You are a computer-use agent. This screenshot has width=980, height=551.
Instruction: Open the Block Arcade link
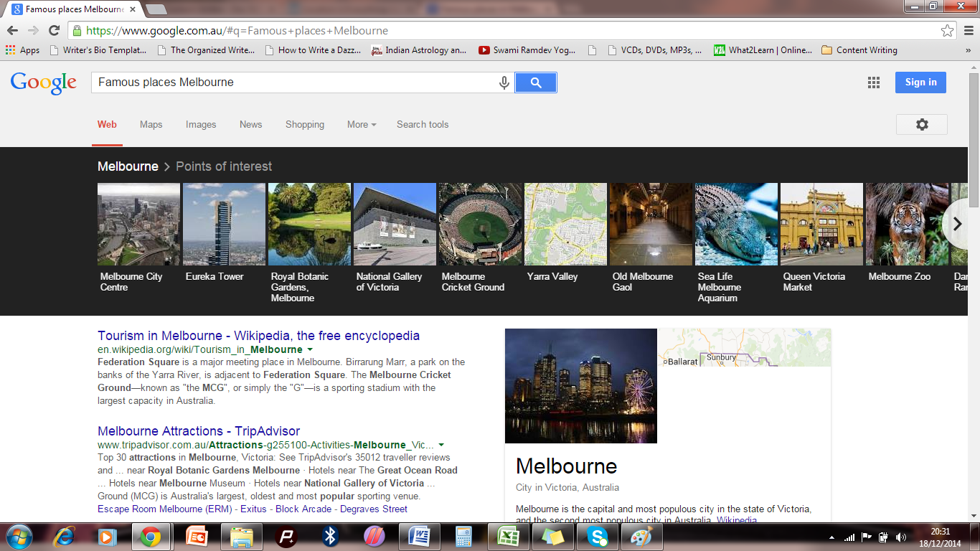point(303,509)
